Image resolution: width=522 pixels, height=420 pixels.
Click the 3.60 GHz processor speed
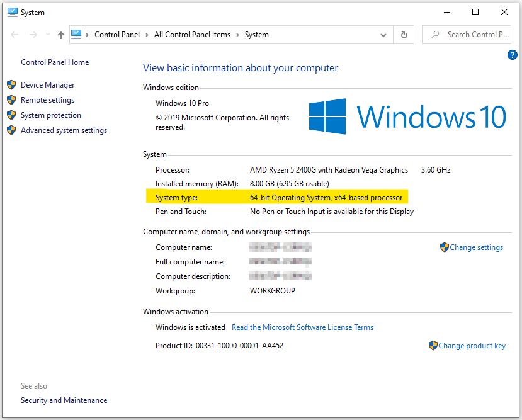[x=436, y=170]
